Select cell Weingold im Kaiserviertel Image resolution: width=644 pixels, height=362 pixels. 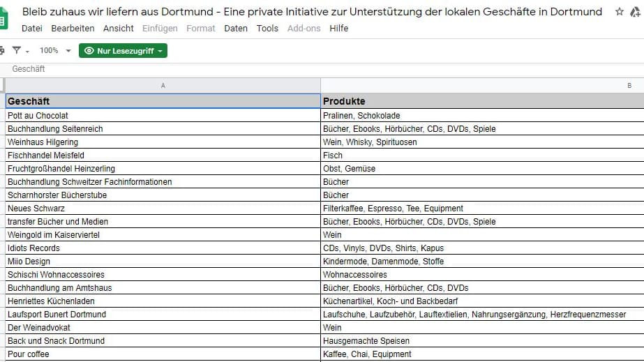coord(163,235)
